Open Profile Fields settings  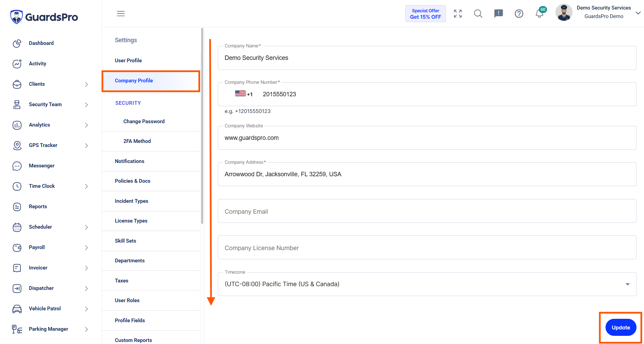(x=151, y=321)
